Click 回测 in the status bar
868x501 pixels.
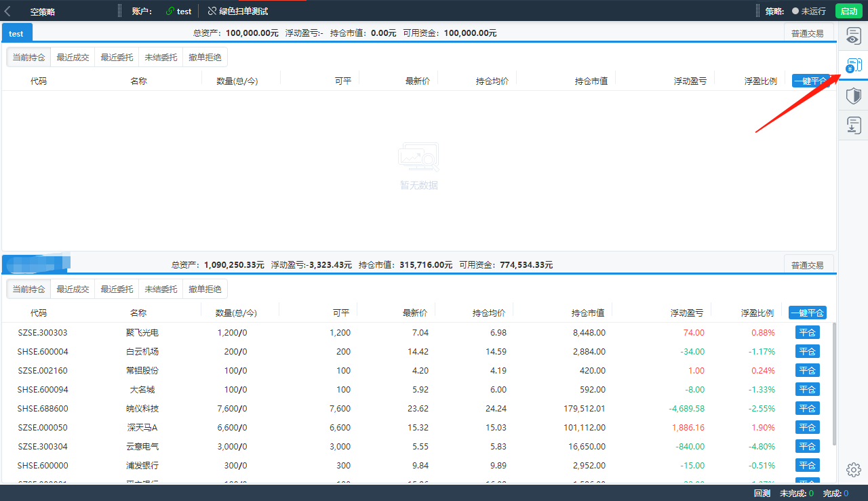(x=762, y=494)
